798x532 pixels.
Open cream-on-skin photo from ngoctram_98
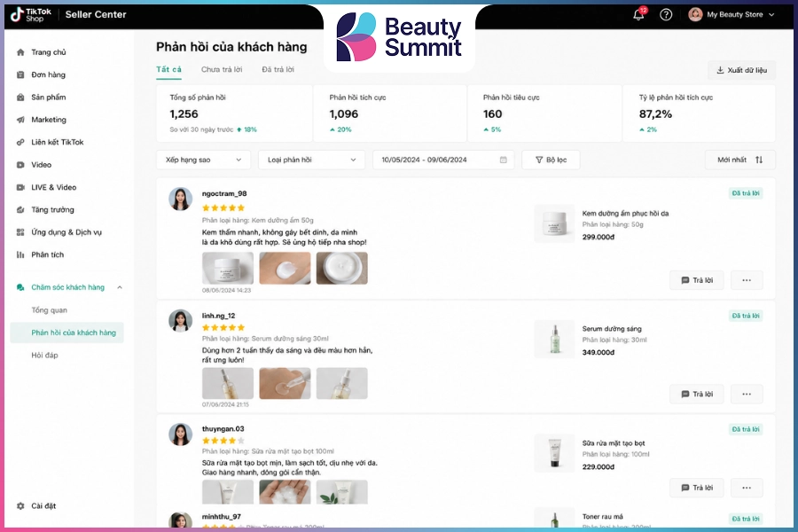285,269
